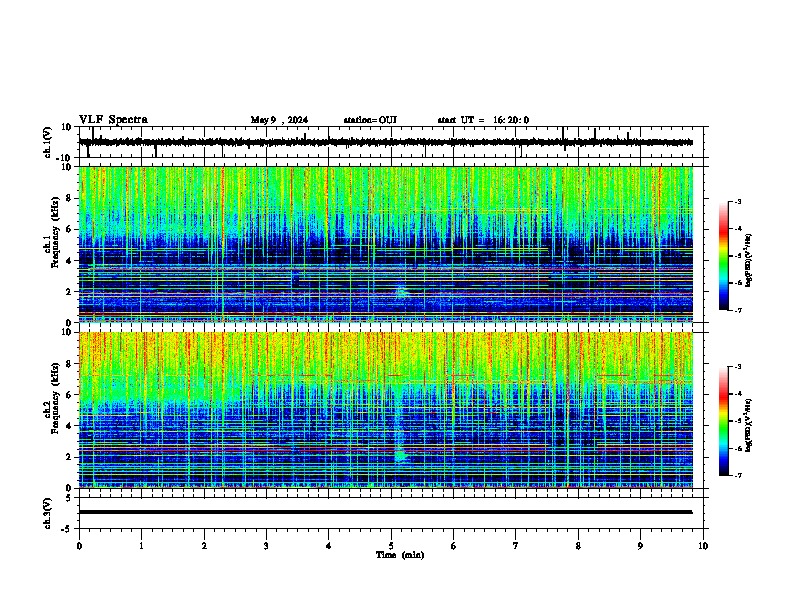Viewport: 792px width, 612px height.
Task: Click the time tick label '10'
Action: [x=703, y=546]
